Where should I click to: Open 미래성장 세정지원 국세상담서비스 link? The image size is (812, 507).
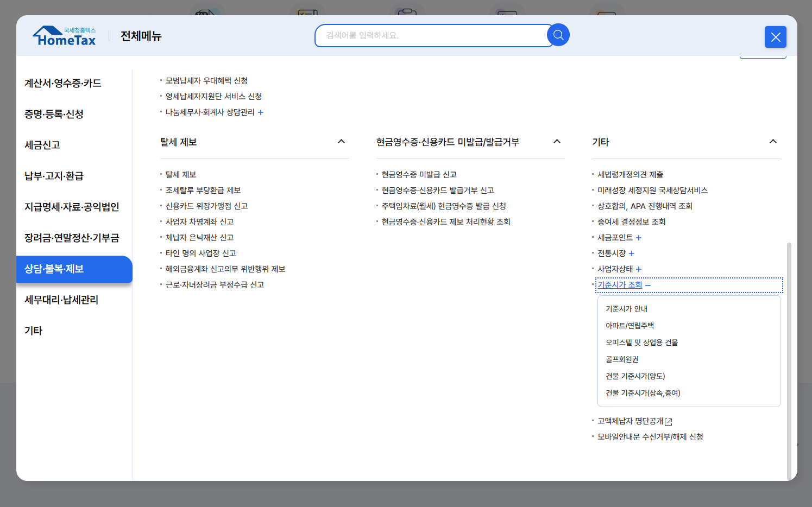[652, 191]
